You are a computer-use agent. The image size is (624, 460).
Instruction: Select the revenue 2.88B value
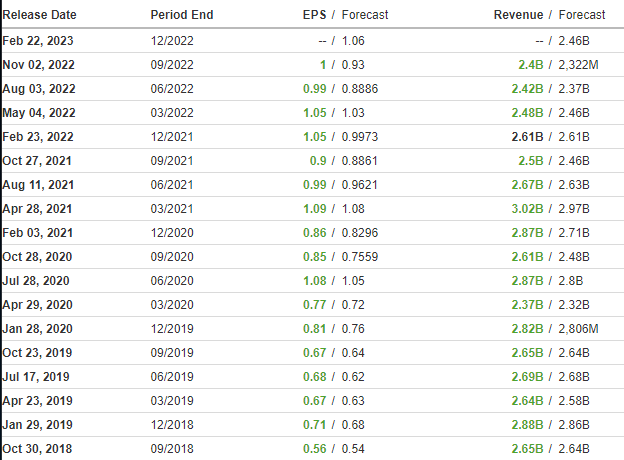[527, 425]
